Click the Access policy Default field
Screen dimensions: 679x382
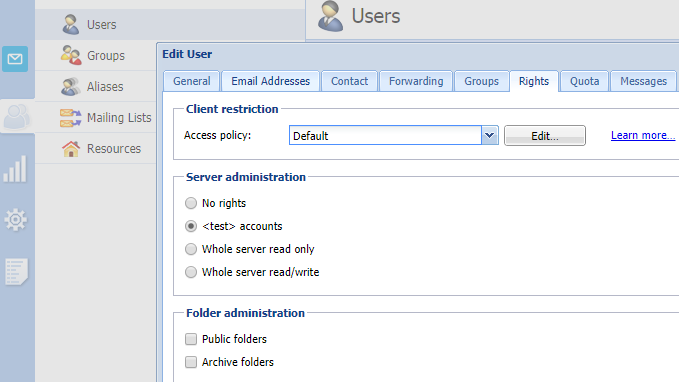pyautogui.click(x=385, y=136)
